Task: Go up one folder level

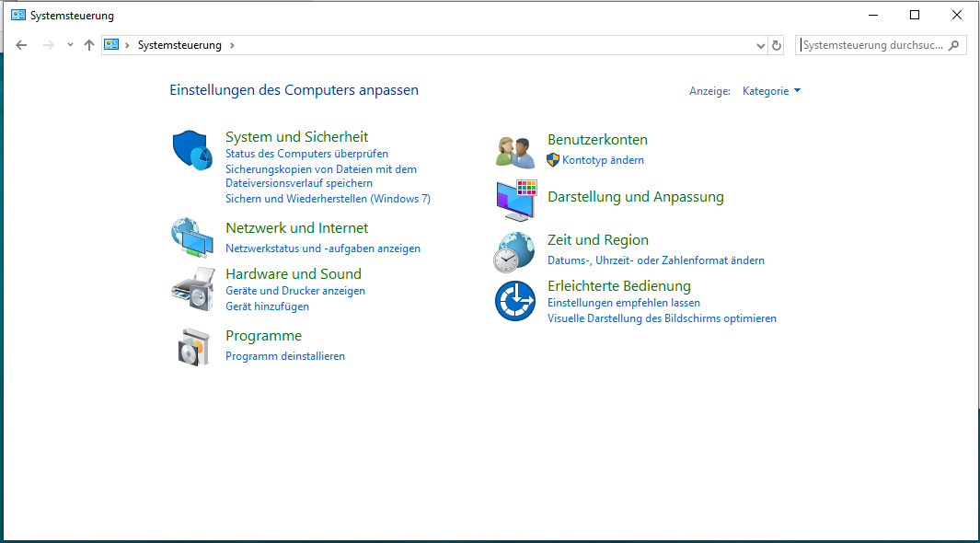Action: (x=89, y=45)
